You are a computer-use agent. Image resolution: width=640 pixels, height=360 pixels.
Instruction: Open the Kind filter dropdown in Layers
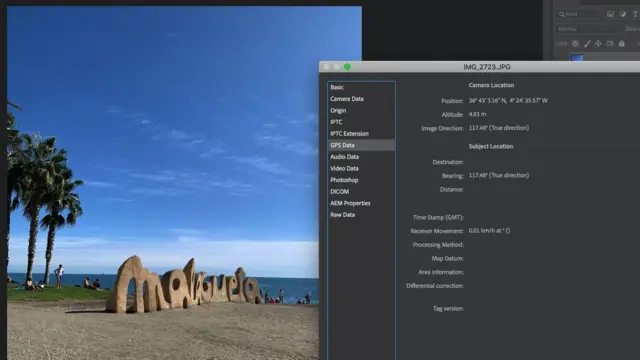click(578, 14)
